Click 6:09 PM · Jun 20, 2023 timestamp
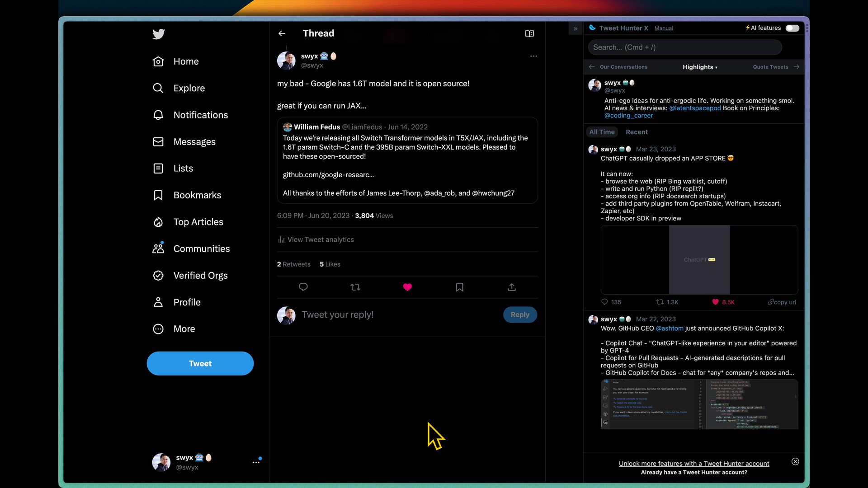This screenshot has height=488, width=868. tap(313, 216)
